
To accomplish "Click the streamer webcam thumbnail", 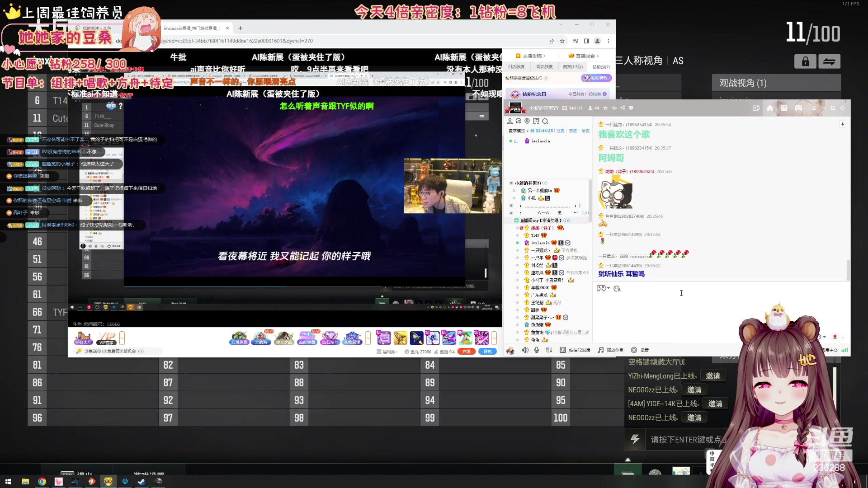I will (x=453, y=186).
